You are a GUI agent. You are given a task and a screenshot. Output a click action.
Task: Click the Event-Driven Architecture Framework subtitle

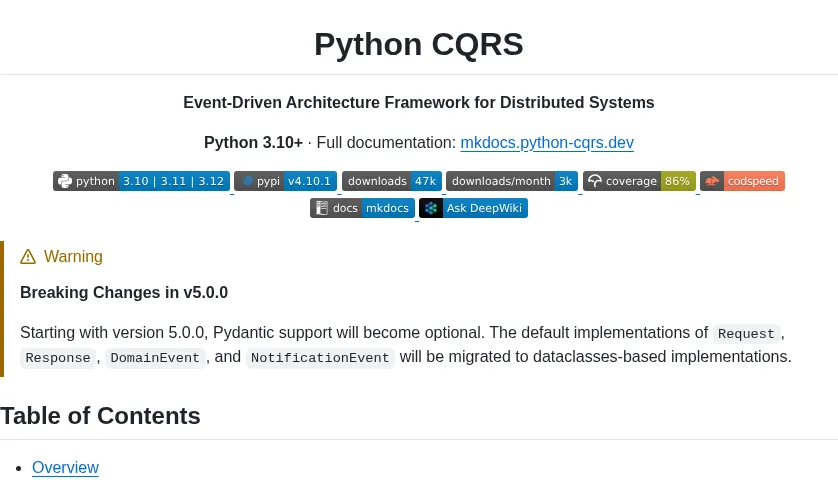(418, 102)
